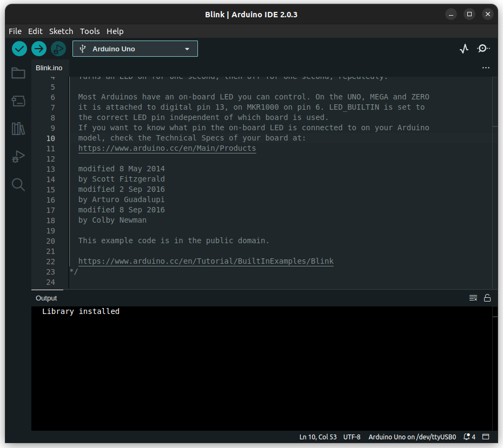Open the File menu
The image size is (503, 448).
(15, 31)
